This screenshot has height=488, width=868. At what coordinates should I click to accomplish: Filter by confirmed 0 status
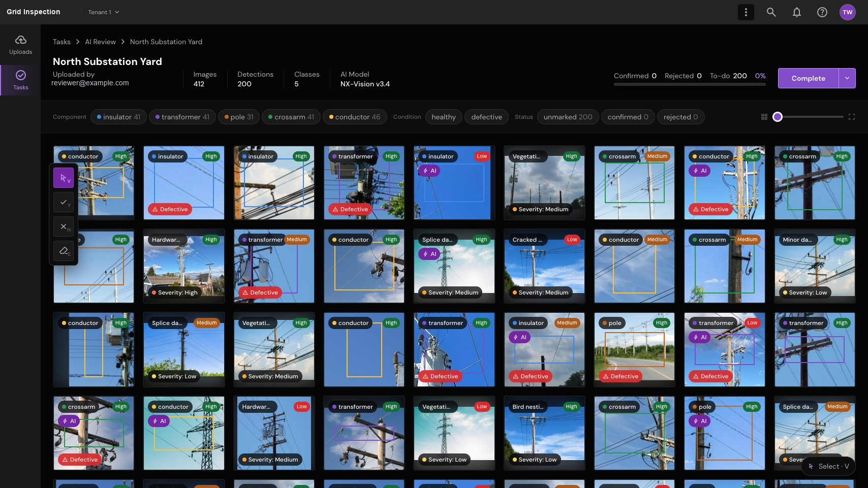click(628, 117)
